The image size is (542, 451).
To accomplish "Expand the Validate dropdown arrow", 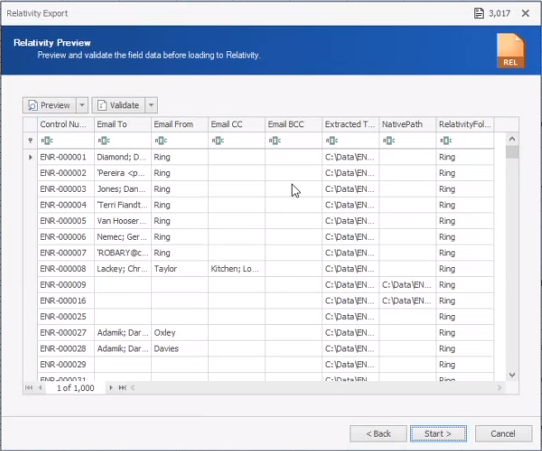I will pos(151,105).
